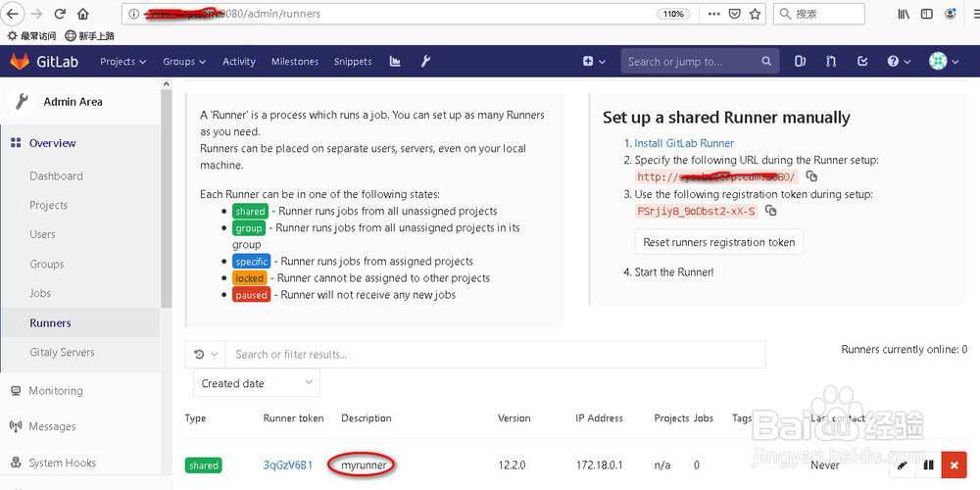Follow the Install GitLab Runner link
This screenshot has width=980, height=490.
point(684,143)
